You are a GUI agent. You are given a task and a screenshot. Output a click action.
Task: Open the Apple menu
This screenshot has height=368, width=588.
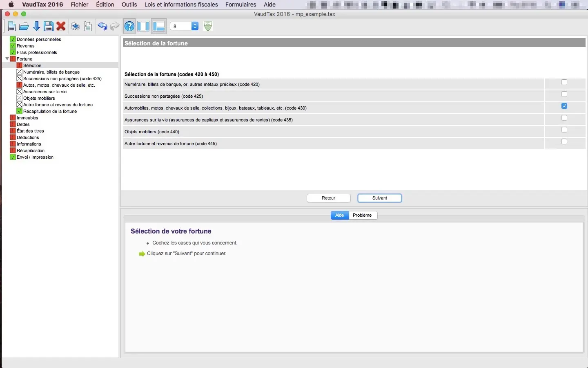(11, 4)
